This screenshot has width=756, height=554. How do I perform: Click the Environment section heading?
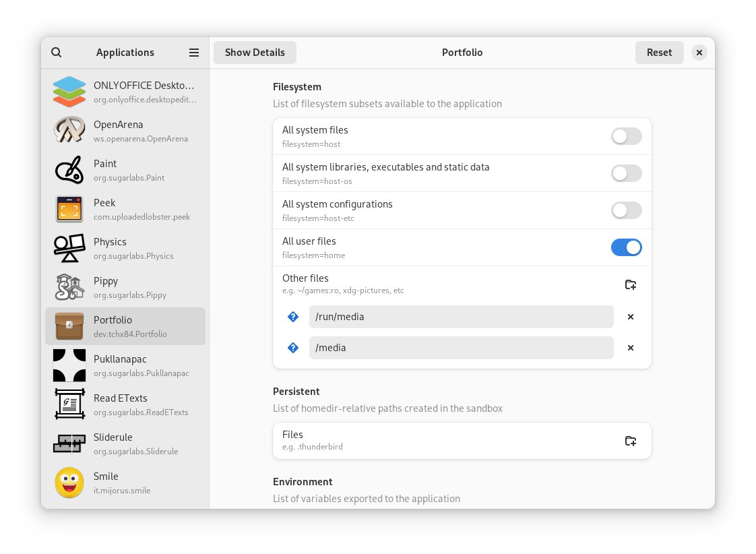303,482
